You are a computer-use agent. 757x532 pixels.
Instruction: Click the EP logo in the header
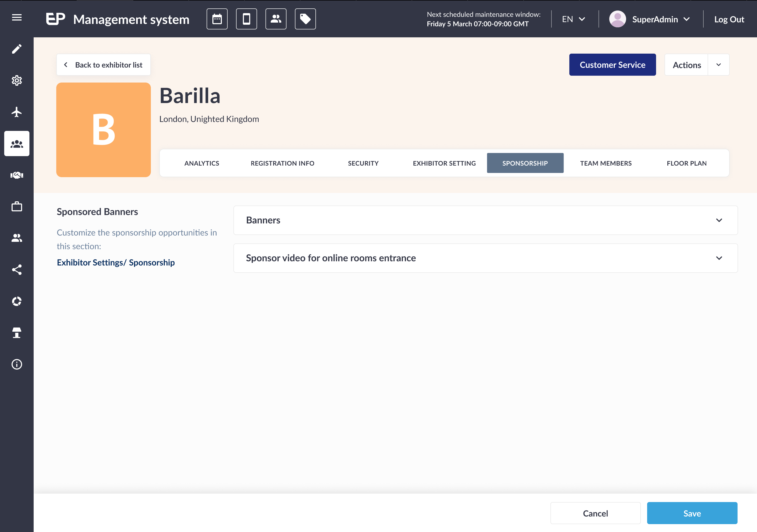55,19
